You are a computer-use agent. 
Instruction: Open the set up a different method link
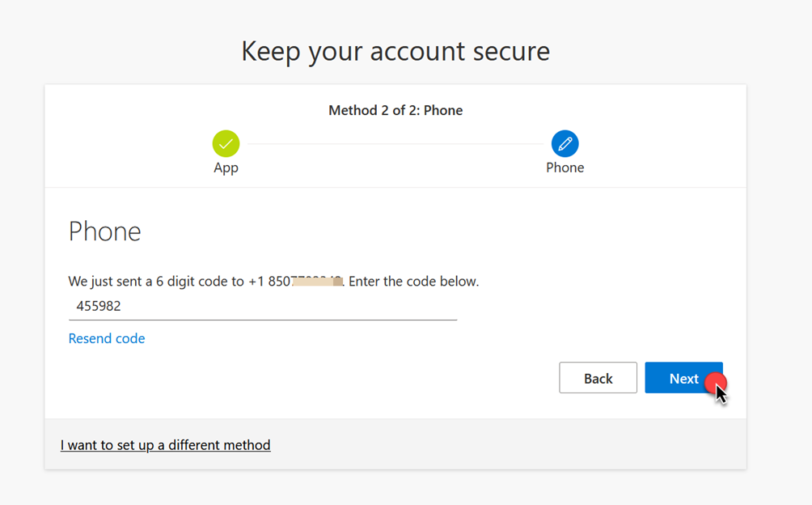[165, 444]
